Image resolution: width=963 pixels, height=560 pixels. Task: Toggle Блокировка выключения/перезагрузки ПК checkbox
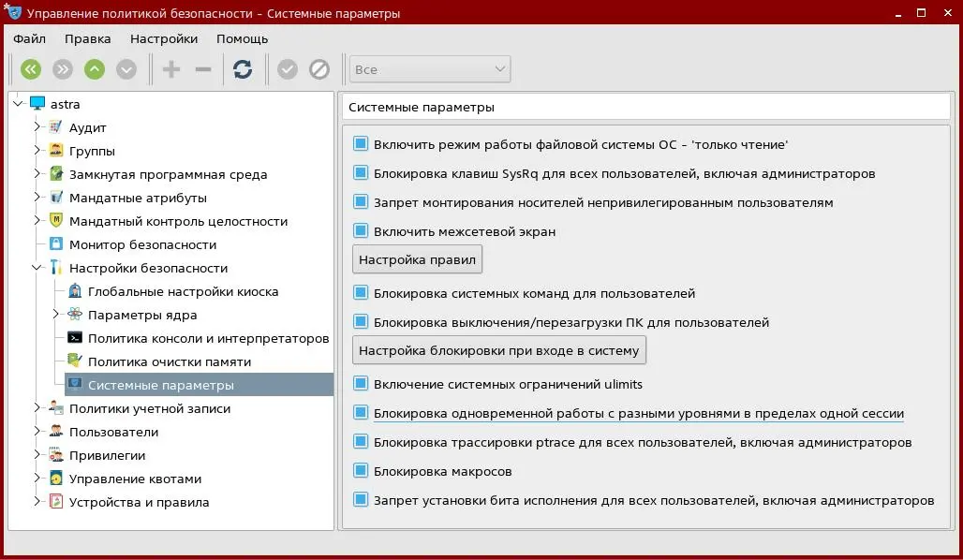[361, 321]
